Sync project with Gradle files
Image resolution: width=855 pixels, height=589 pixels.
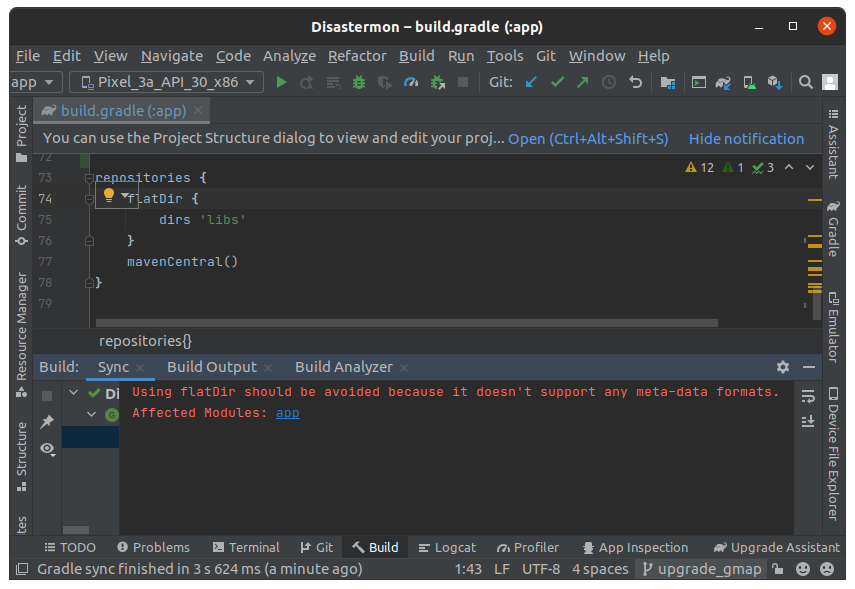pyautogui.click(x=723, y=82)
